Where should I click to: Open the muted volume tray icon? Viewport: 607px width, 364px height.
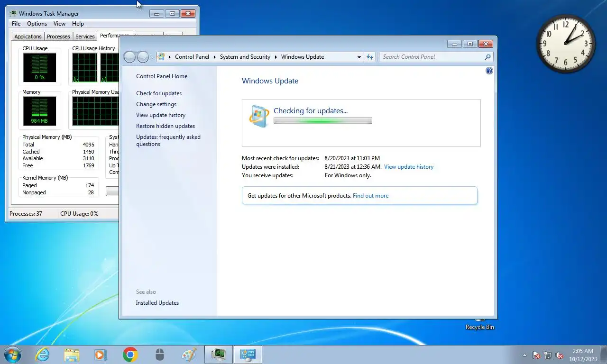[559, 355]
